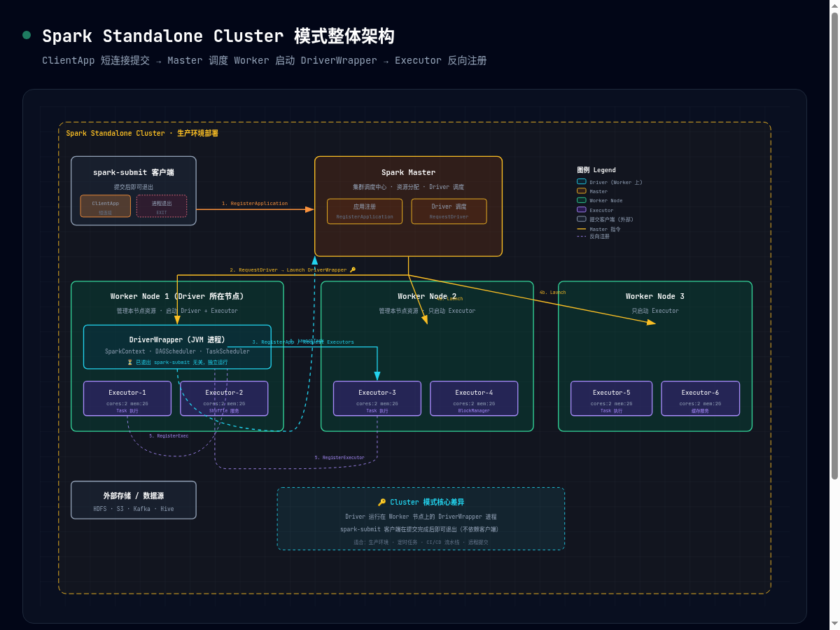Select the Executor-6 node
The width and height of the screenshot is (840, 630).
pos(700,398)
